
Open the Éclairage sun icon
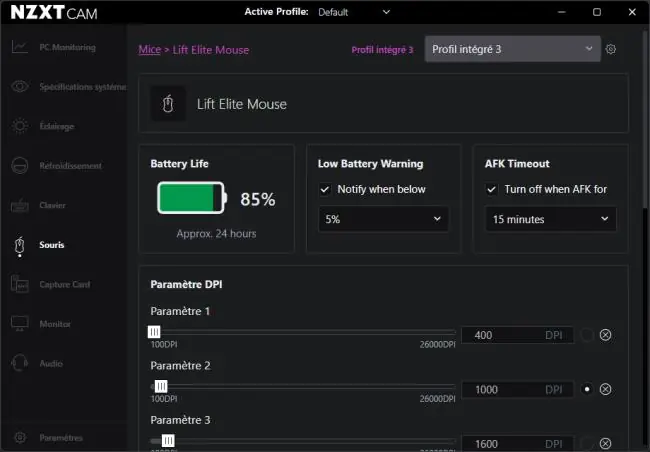tap(19, 126)
